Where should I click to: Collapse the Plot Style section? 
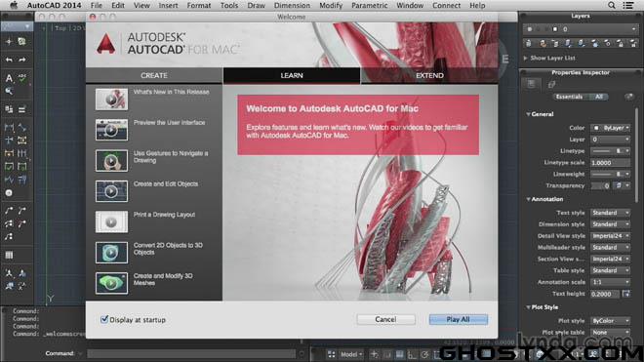528,307
